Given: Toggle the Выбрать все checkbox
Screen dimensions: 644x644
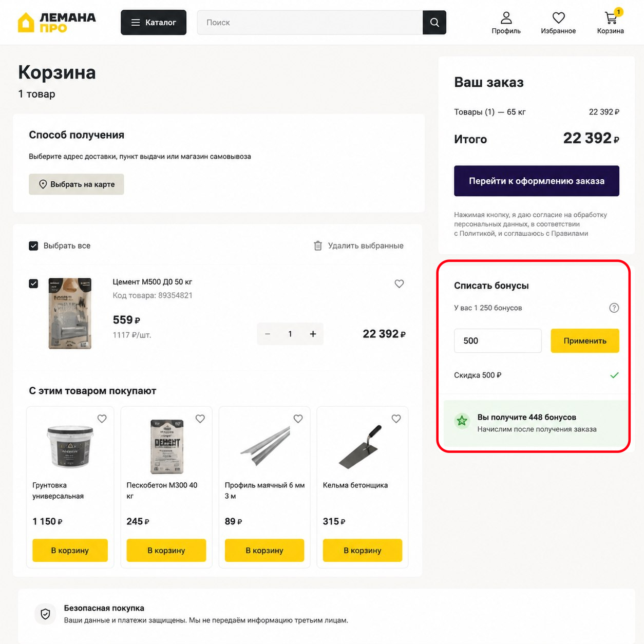Looking at the screenshot, I should [x=33, y=245].
